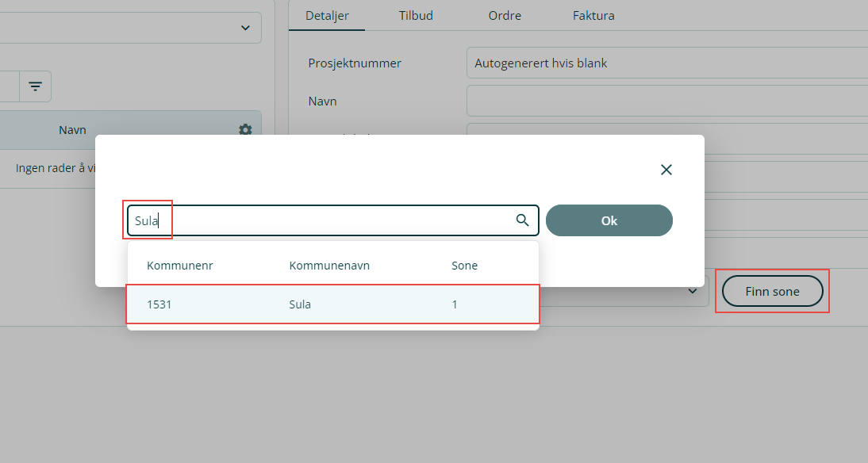Click the magnifier search icon in the dialog

tap(522, 220)
